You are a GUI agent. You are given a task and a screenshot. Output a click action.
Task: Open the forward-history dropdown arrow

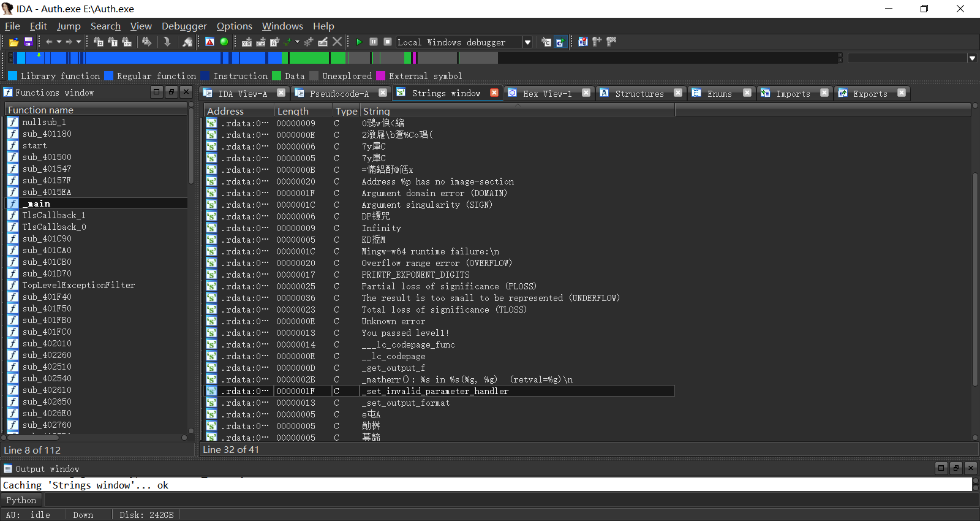click(x=78, y=42)
